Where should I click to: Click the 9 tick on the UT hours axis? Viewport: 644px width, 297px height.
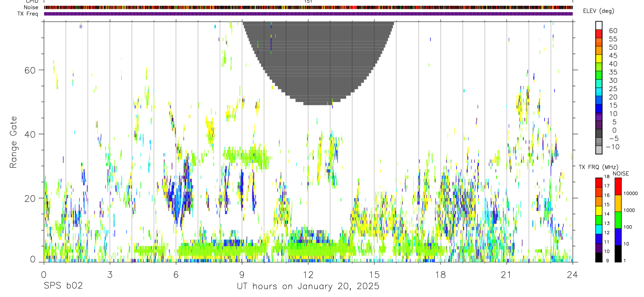[x=242, y=275]
